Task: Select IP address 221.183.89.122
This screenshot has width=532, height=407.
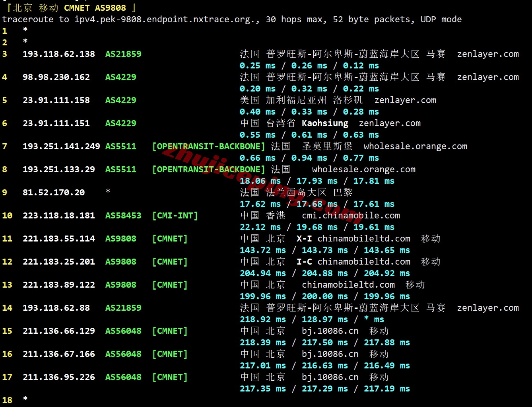Action: click(x=59, y=285)
